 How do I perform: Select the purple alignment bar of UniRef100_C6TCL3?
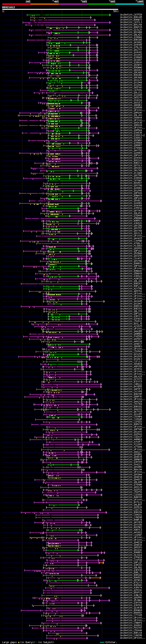pyautogui.click(x=67, y=22)
